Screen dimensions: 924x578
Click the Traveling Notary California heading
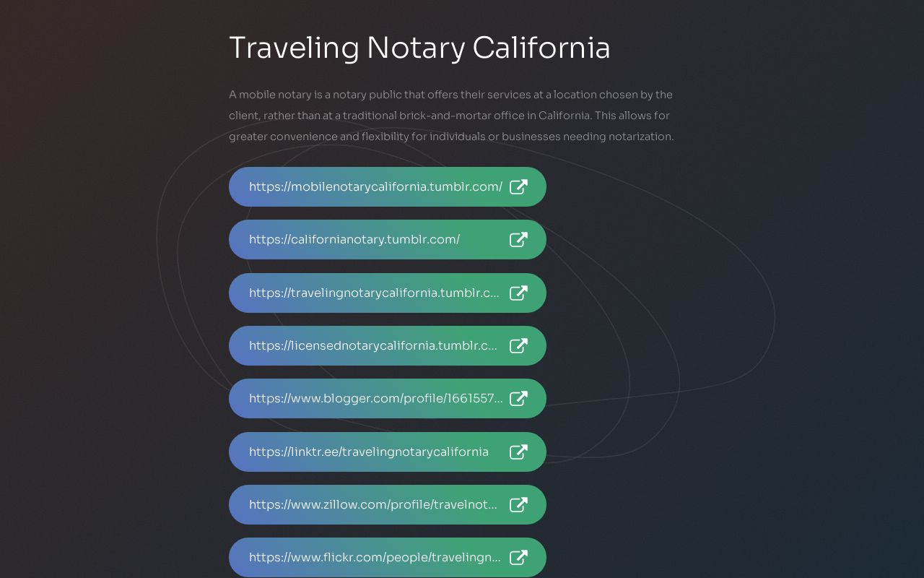[419, 48]
